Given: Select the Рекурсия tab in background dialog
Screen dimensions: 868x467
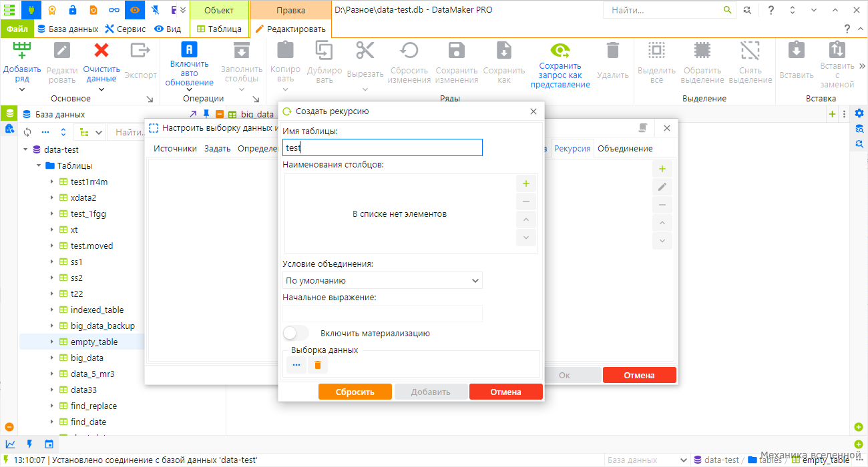Looking at the screenshot, I should tap(572, 148).
